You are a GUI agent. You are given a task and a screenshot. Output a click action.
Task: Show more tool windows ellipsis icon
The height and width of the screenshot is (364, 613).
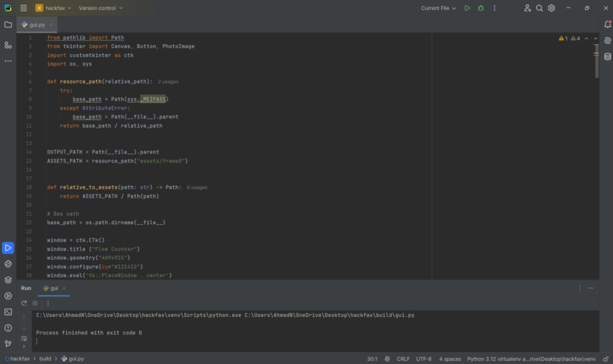click(8, 61)
